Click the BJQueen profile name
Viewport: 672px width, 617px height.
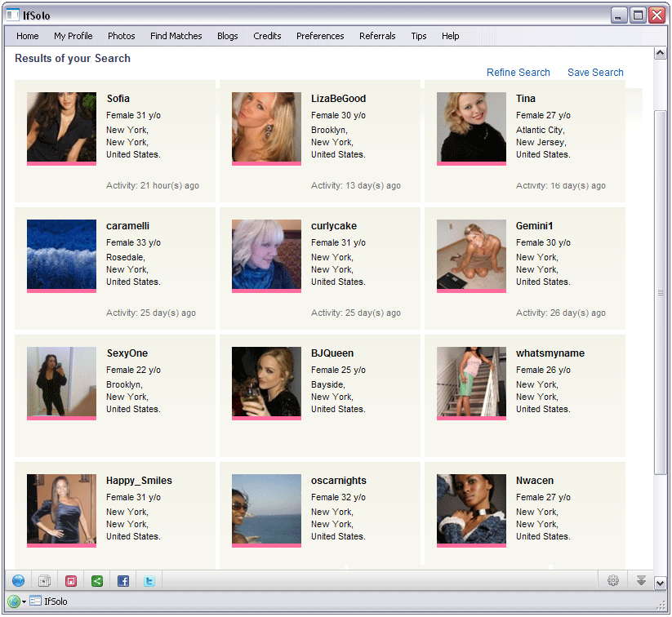332,353
